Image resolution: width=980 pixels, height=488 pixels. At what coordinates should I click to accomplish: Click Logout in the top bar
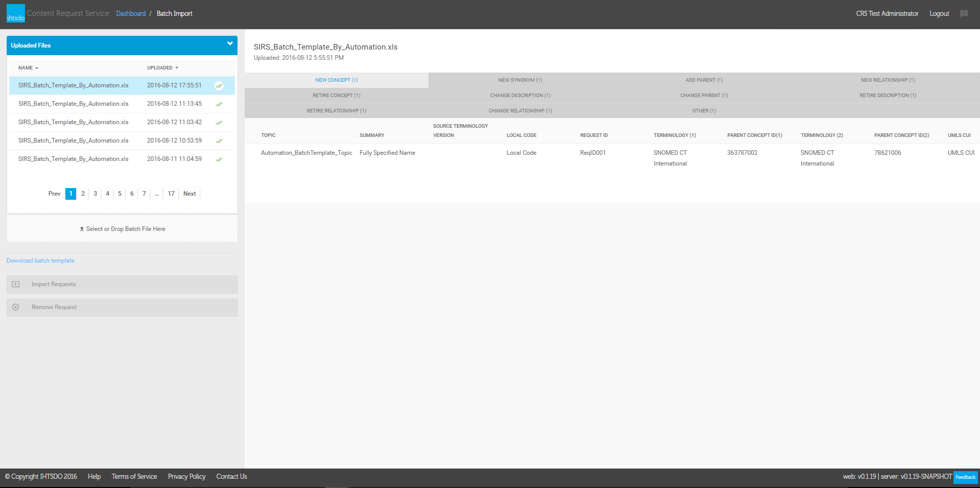coord(939,14)
